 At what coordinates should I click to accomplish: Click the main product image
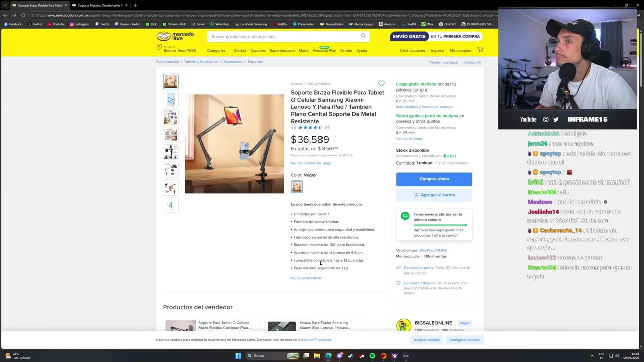(234, 143)
